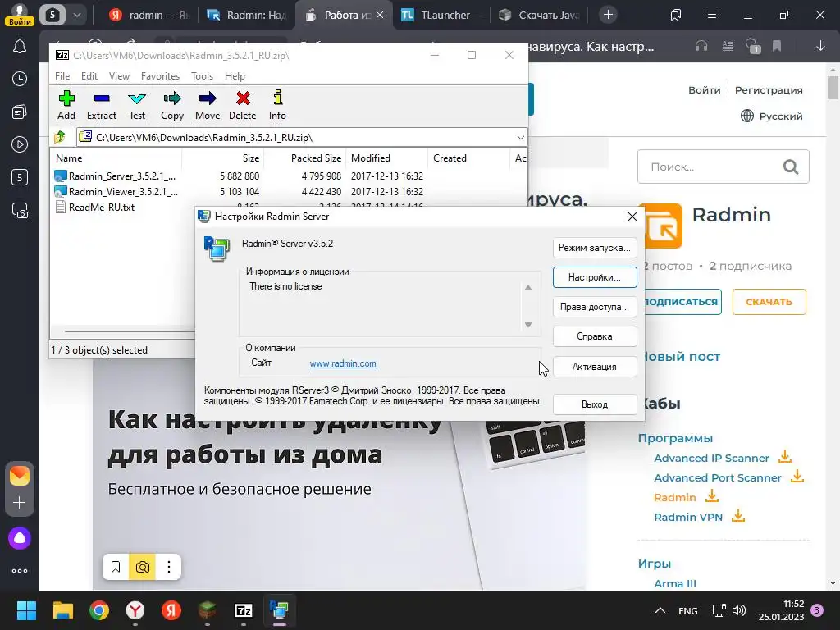Open Yandex Mail icon in sidebar
This screenshot has width=840, height=630.
coord(20,476)
